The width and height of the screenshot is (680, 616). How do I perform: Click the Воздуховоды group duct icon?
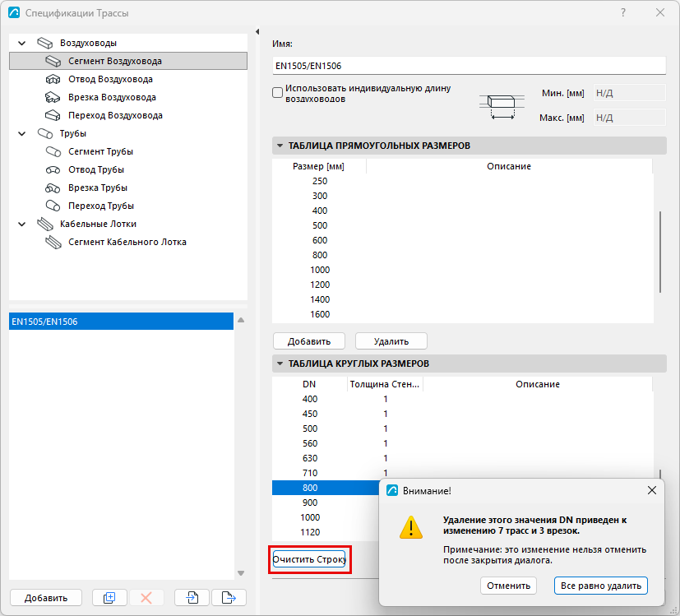click(44, 43)
